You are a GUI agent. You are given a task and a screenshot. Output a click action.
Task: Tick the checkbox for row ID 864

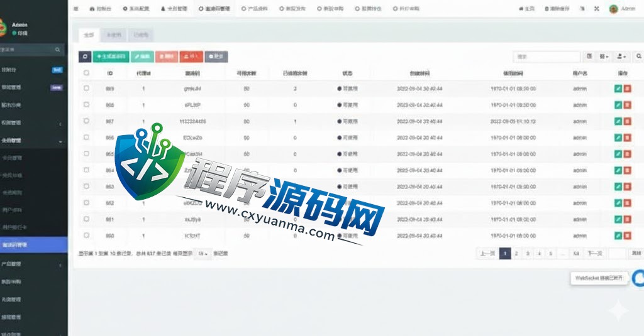tap(86, 170)
